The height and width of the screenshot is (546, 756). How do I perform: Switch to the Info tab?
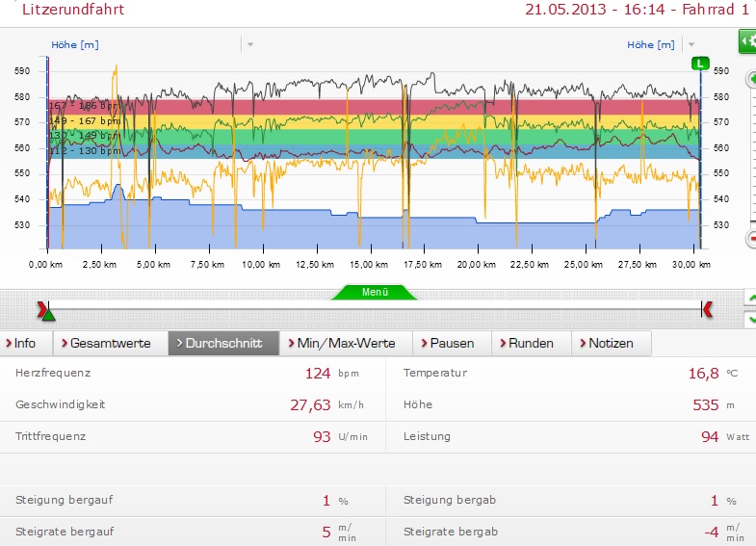26,343
